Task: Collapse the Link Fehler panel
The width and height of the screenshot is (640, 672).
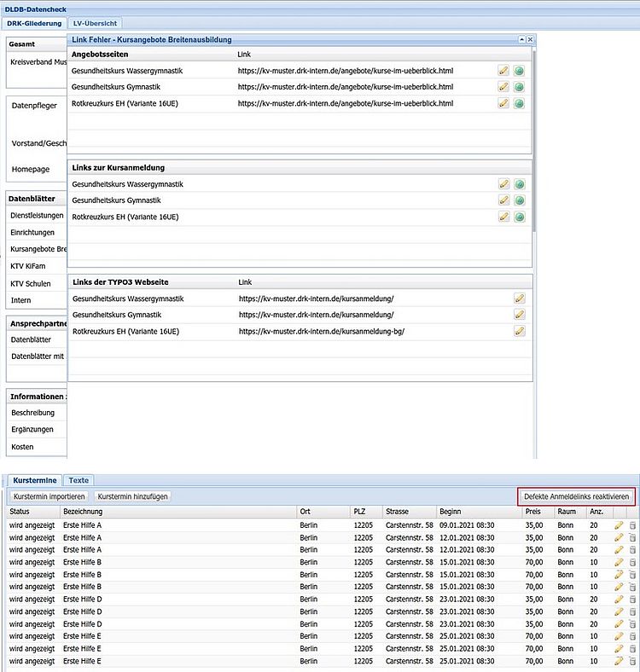Action: click(x=521, y=40)
